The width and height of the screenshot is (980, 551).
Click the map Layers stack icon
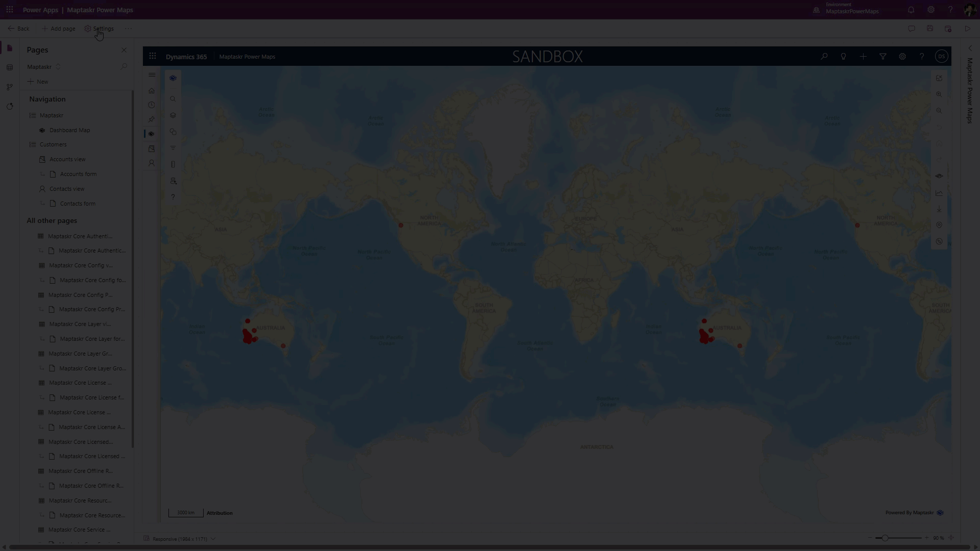tap(173, 115)
